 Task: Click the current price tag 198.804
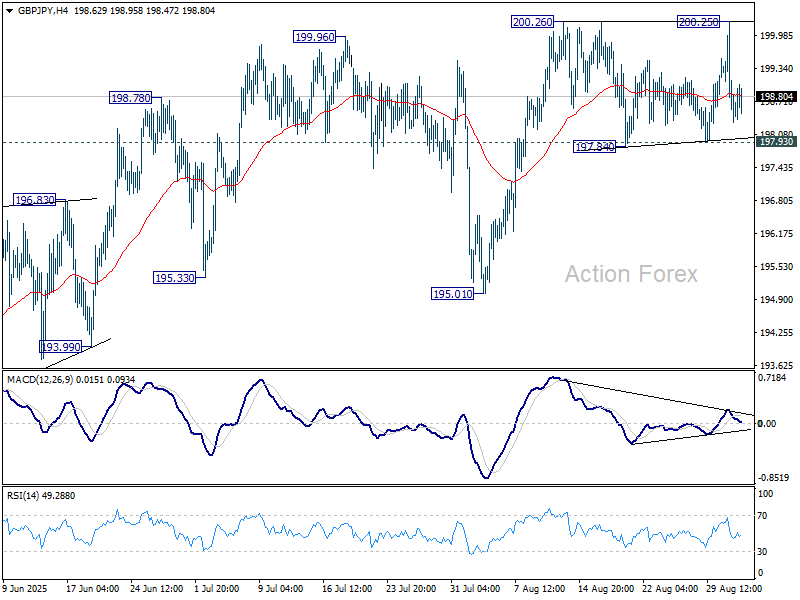coord(776,97)
